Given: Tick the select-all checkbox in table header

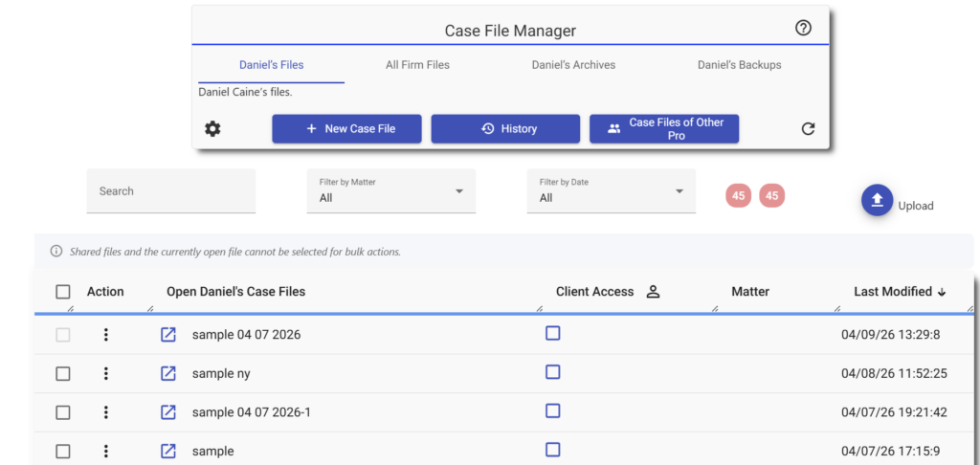Looking at the screenshot, I should pos(63,292).
